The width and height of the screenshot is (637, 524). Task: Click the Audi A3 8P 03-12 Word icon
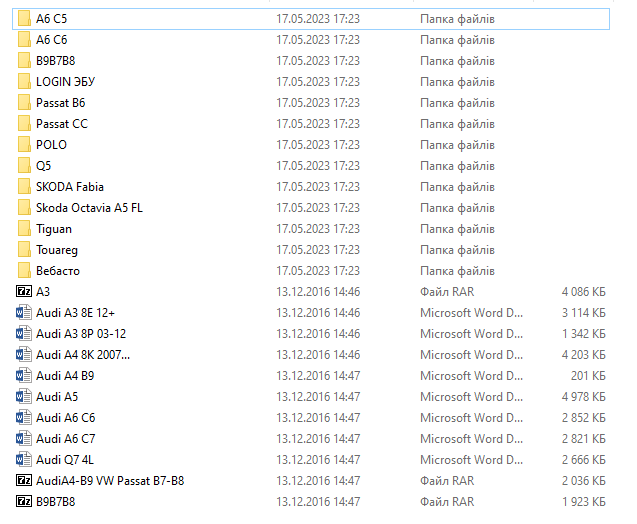(24, 334)
